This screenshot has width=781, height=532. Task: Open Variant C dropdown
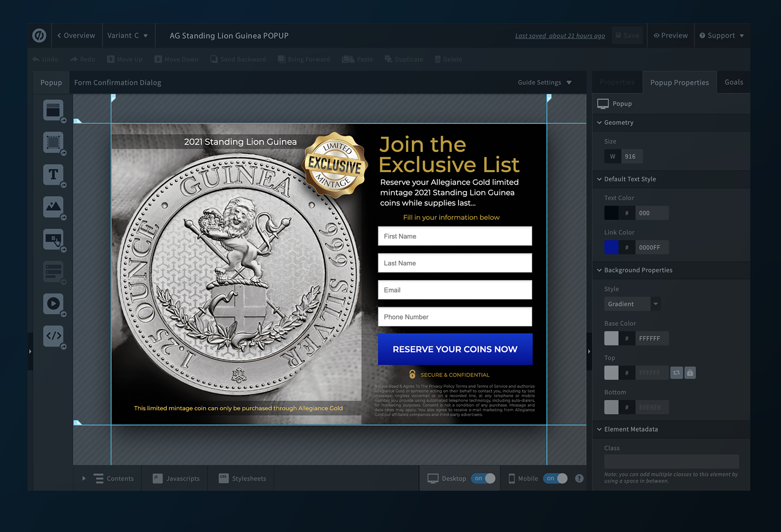[128, 36]
